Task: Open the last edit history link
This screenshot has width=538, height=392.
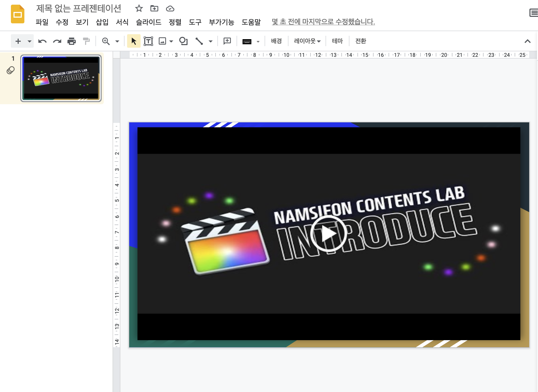Action: (x=323, y=22)
